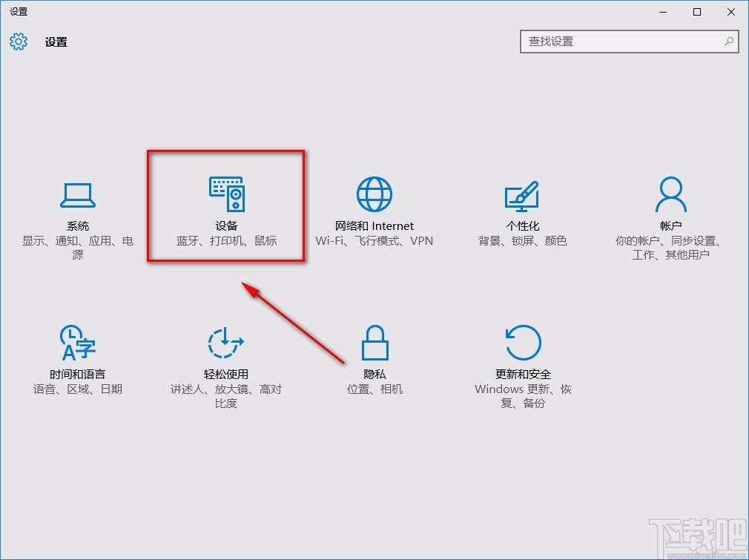Click the Windows 更新、恢复、备份 subtitle text

tap(522, 395)
